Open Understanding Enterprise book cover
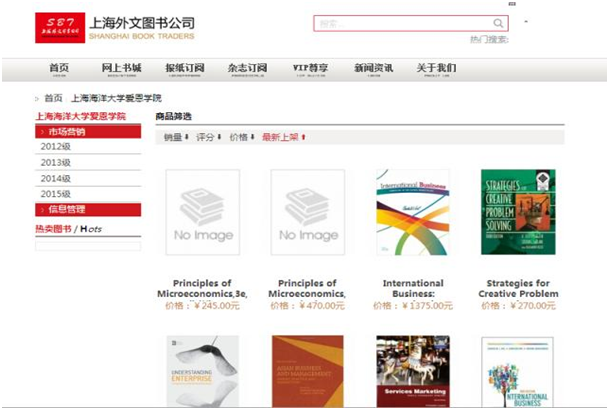Image resolution: width=609 pixels, height=410 pixels. (x=203, y=371)
